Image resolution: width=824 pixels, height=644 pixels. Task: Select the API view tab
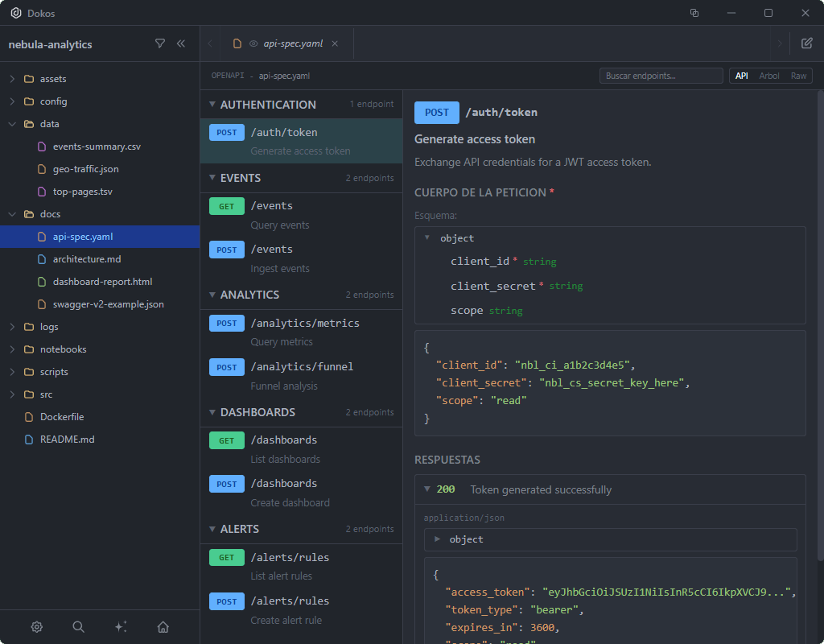coord(741,75)
